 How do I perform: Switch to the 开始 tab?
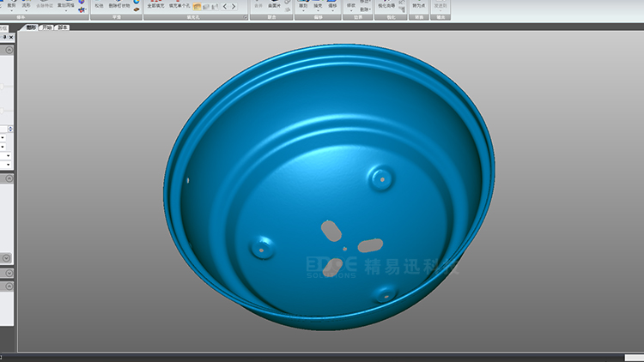46,27
